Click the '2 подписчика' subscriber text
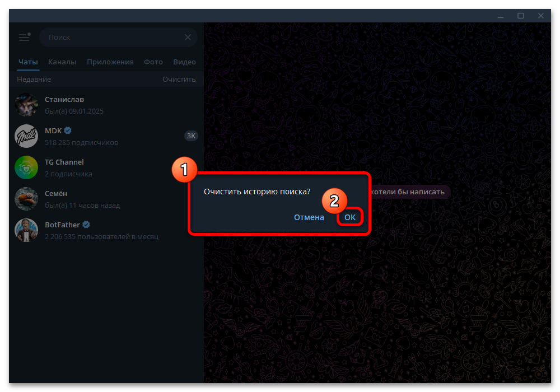This screenshot has width=560, height=392. click(x=68, y=174)
